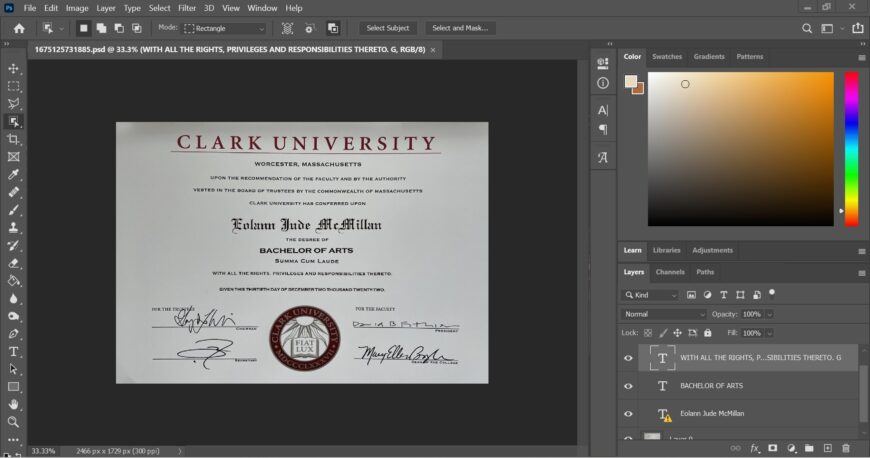Click the delete layer trash icon

846,448
